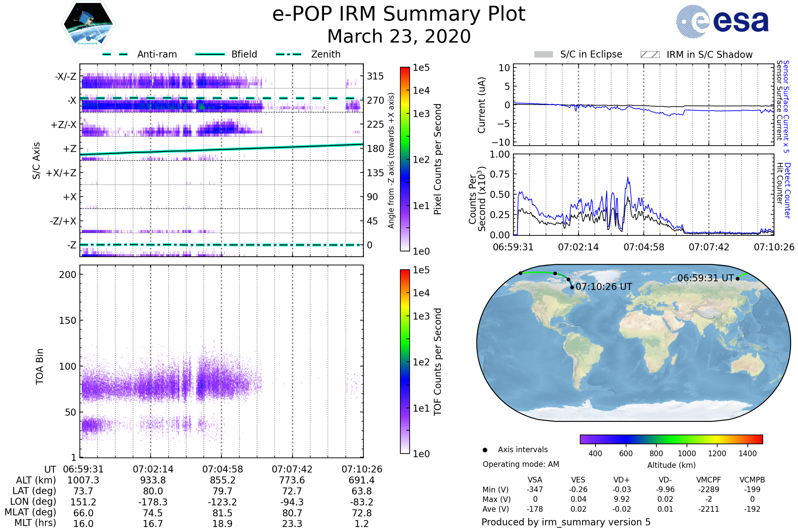
Task: Click the Operating mode: AM text
Action: (x=521, y=464)
